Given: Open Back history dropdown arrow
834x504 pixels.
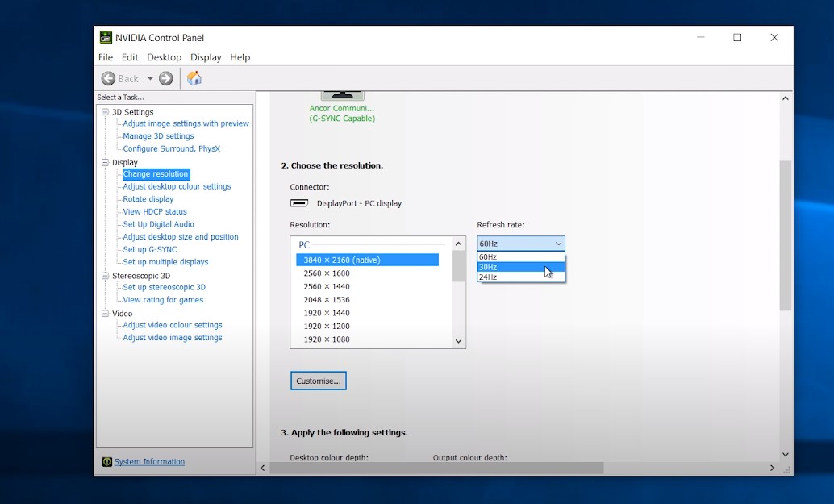Looking at the screenshot, I should tap(150, 79).
